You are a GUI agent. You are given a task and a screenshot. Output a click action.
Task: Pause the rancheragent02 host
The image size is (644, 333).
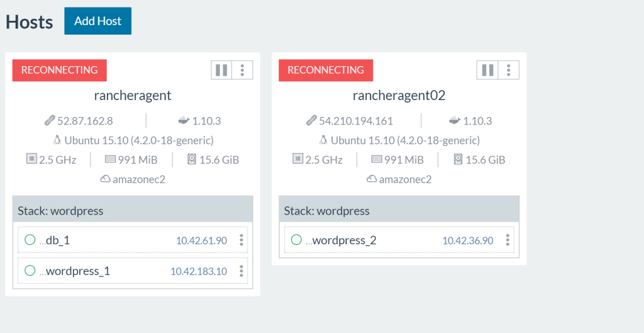[x=487, y=70]
